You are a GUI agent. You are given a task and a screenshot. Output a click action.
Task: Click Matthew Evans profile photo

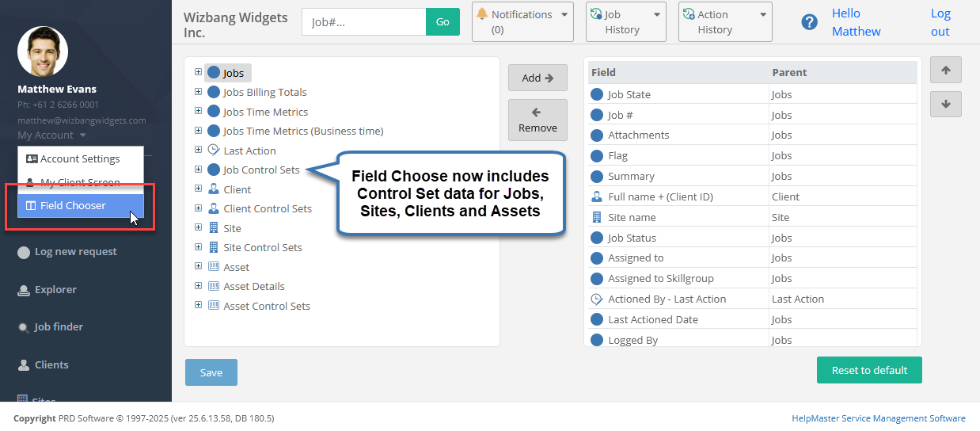[x=43, y=51]
